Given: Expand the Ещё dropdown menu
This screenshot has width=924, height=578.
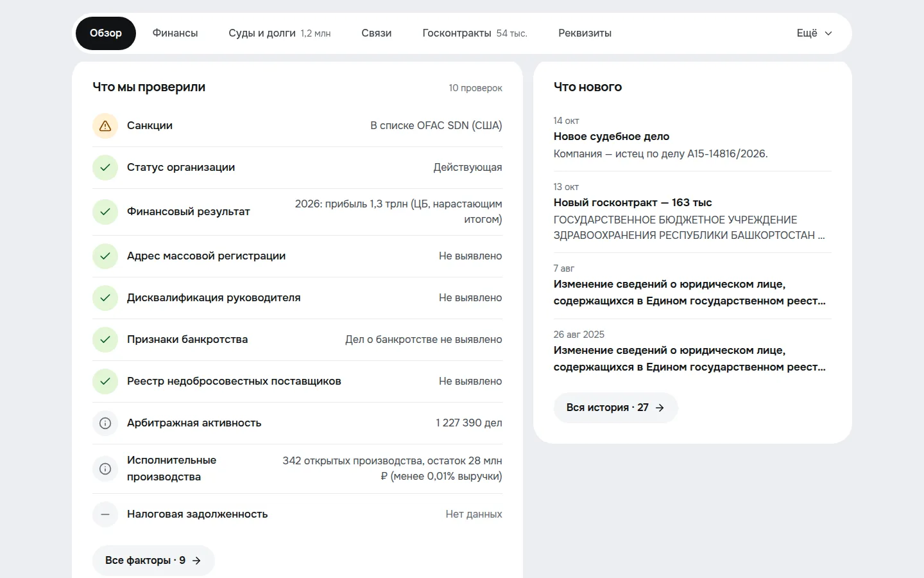Looking at the screenshot, I should 814,33.
